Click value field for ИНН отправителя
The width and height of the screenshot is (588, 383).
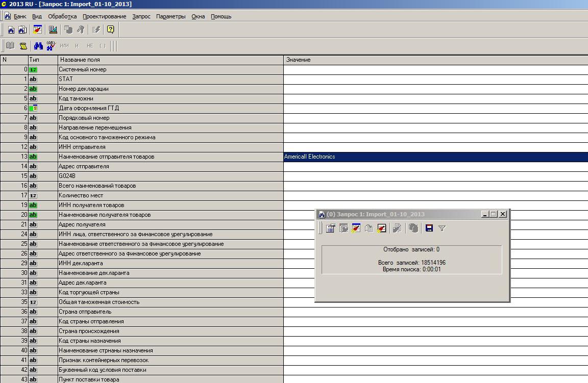436,147
